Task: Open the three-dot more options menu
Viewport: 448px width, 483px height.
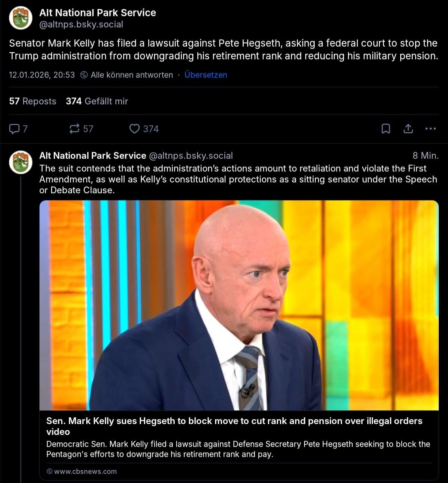Action: tap(430, 129)
